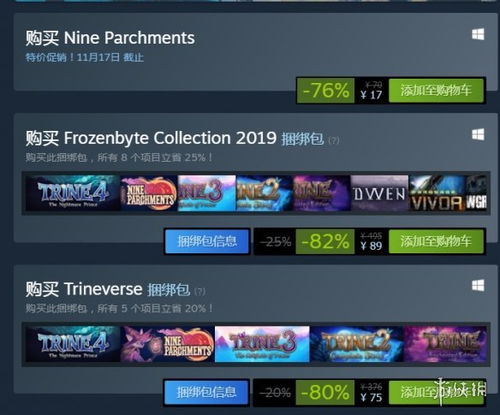Screen dimensions: 500x415
Task: Open Nine Parchments thumbnail in Frozenbyte Collection
Action: [149, 193]
